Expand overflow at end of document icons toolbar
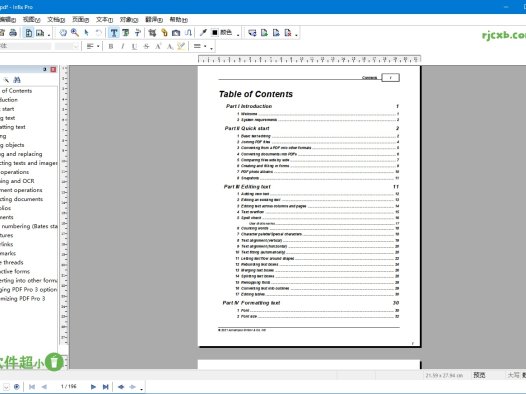The width and height of the screenshot is (526, 394). tap(297, 35)
